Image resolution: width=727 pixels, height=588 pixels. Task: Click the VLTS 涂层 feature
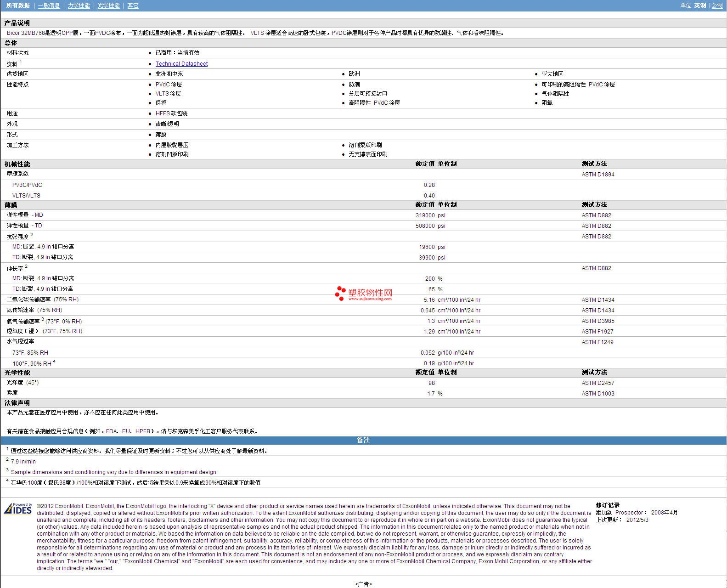(x=168, y=94)
